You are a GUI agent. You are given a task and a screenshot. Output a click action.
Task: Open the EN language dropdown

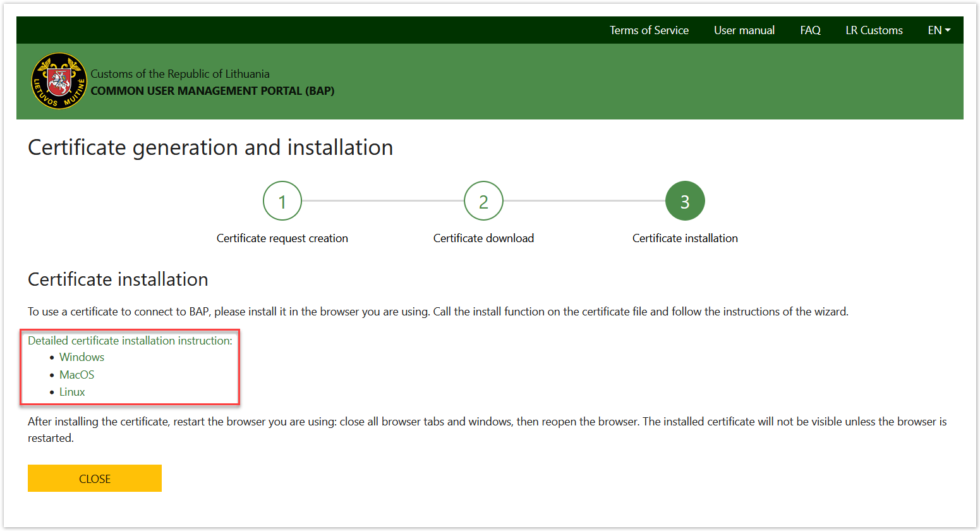coord(939,30)
